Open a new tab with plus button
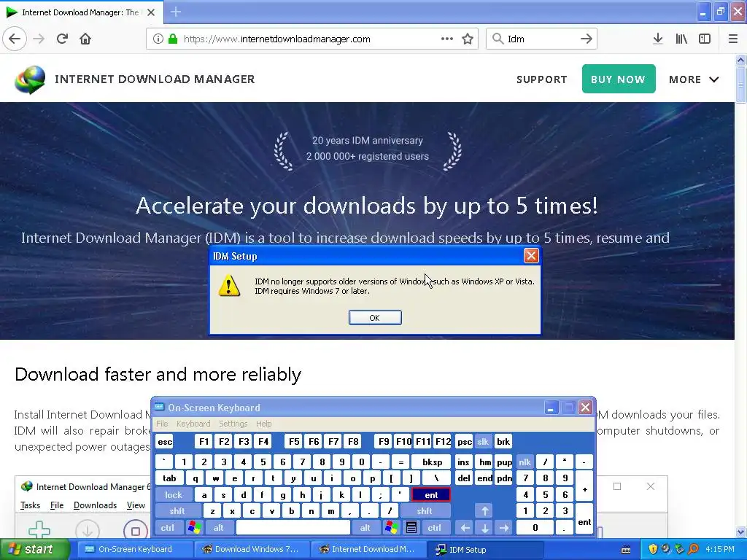This screenshot has width=747, height=560. pos(175,12)
